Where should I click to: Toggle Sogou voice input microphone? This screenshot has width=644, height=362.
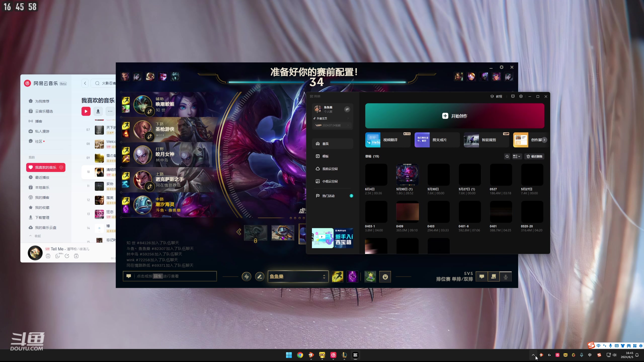pos(611,346)
